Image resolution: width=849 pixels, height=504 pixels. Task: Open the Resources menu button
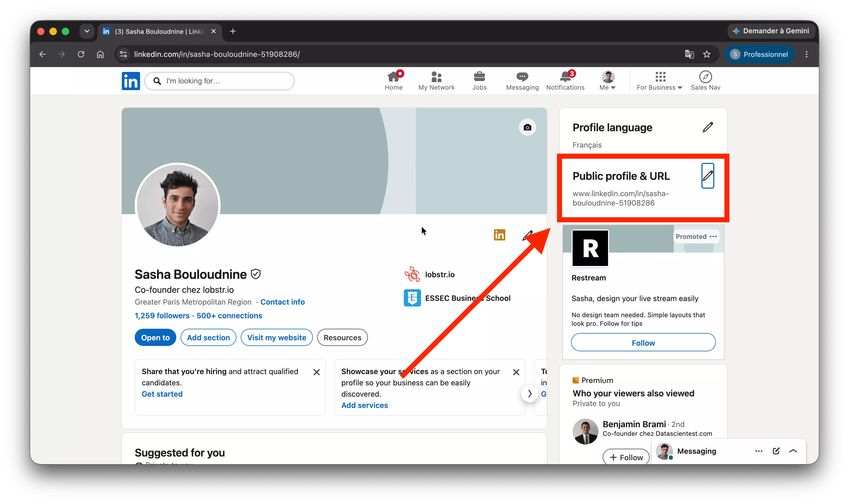[342, 337]
